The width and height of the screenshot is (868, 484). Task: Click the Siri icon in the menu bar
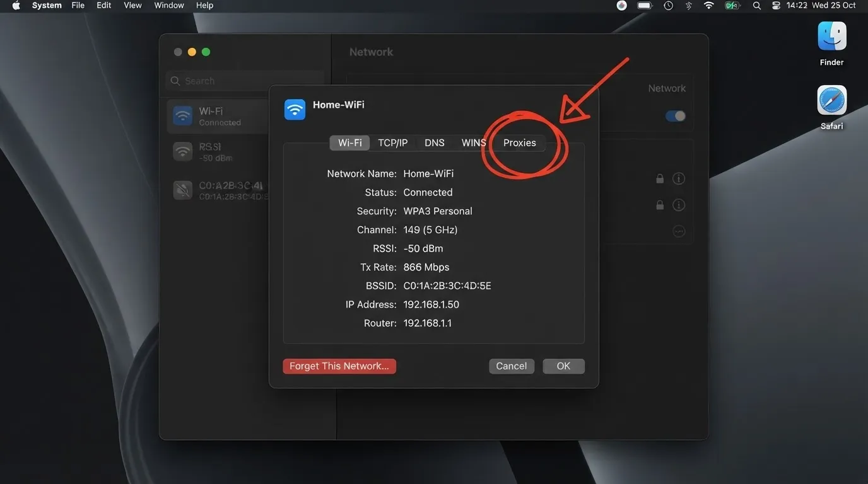[621, 5]
